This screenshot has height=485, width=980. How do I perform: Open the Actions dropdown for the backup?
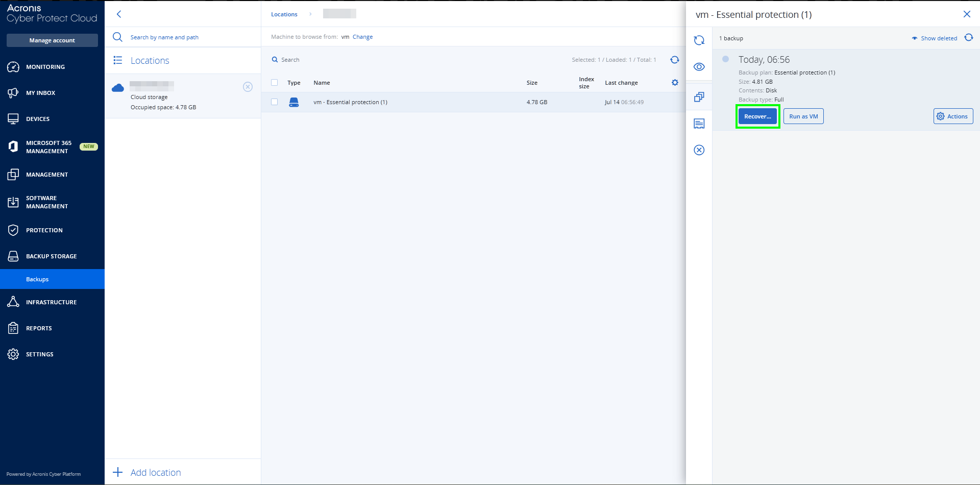pyautogui.click(x=953, y=116)
